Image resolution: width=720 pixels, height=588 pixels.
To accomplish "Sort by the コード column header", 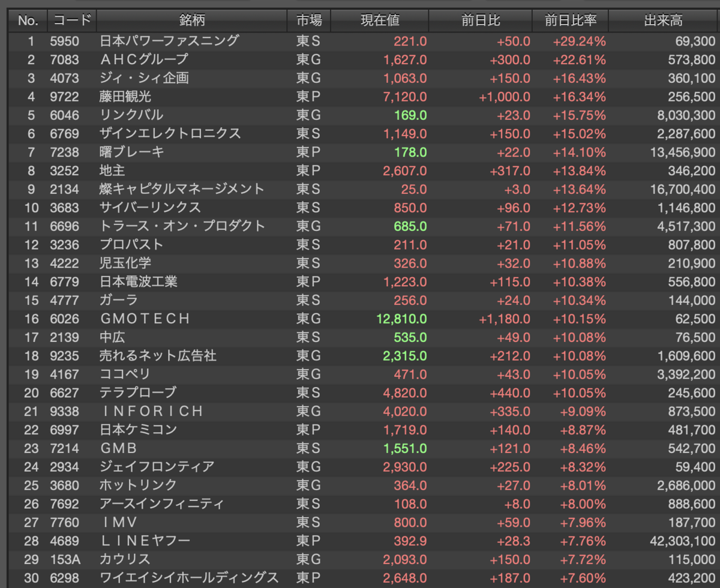I will [72, 20].
